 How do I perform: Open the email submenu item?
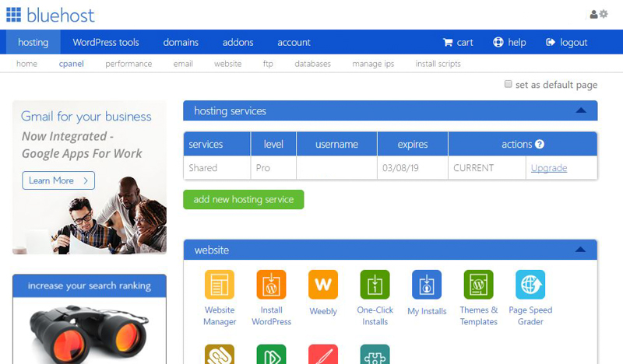tap(183, 64)
